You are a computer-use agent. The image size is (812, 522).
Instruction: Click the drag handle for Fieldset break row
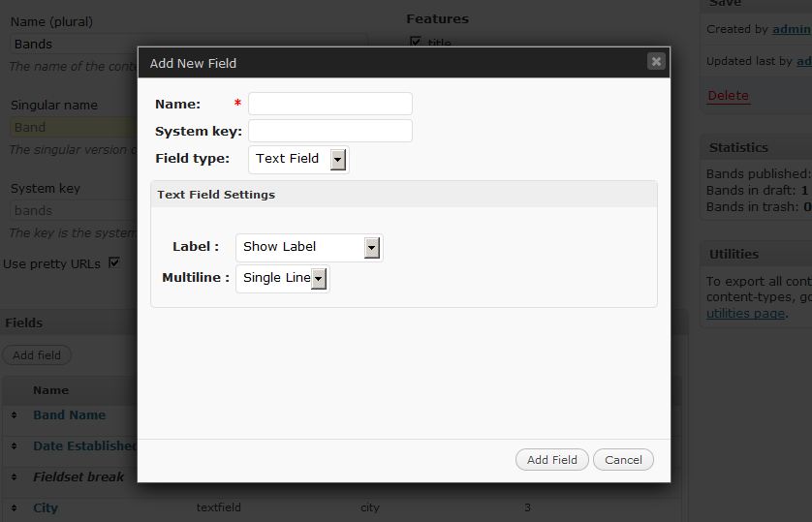14,477
